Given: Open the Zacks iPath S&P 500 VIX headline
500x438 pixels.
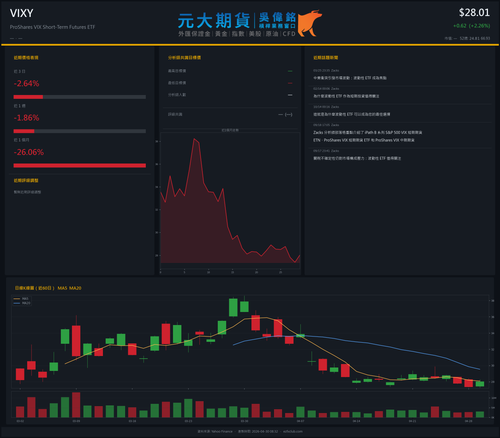Looking at the screenshot, I should coord(367,136).
